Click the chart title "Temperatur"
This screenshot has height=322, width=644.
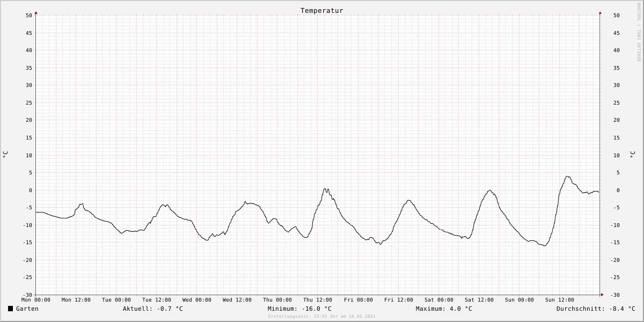click(321, 11)
